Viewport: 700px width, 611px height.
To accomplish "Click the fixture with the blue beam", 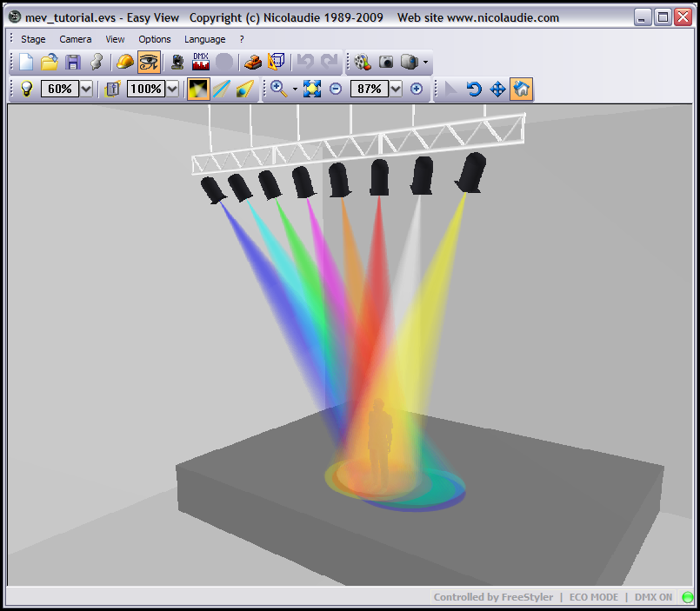I will click(212, 190).
